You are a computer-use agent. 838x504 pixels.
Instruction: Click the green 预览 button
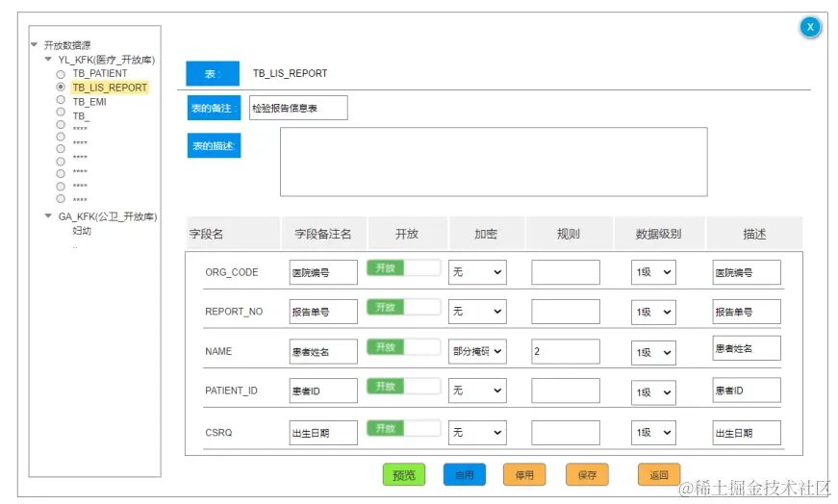click(404, 474)
